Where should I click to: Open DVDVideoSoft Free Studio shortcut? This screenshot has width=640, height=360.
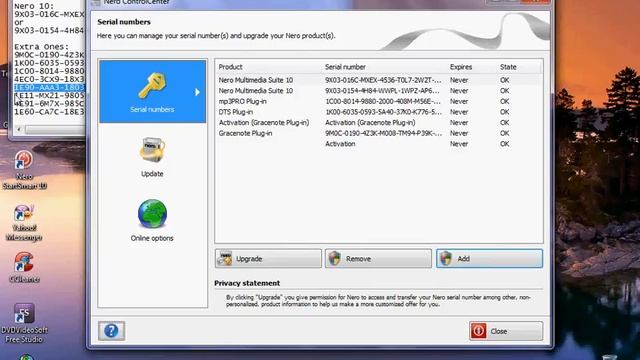pos(24,323)
